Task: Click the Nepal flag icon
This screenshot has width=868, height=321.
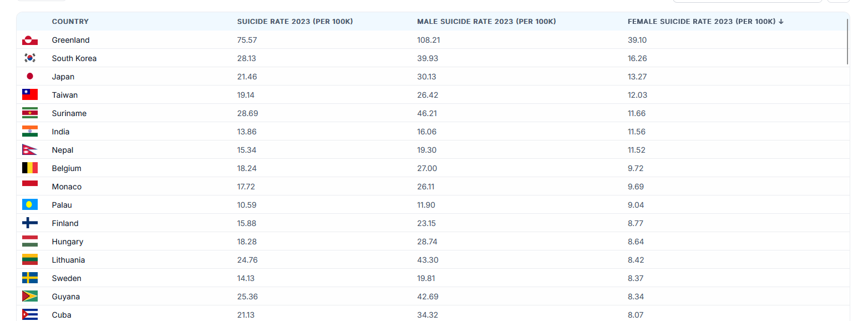Action: 30,150
